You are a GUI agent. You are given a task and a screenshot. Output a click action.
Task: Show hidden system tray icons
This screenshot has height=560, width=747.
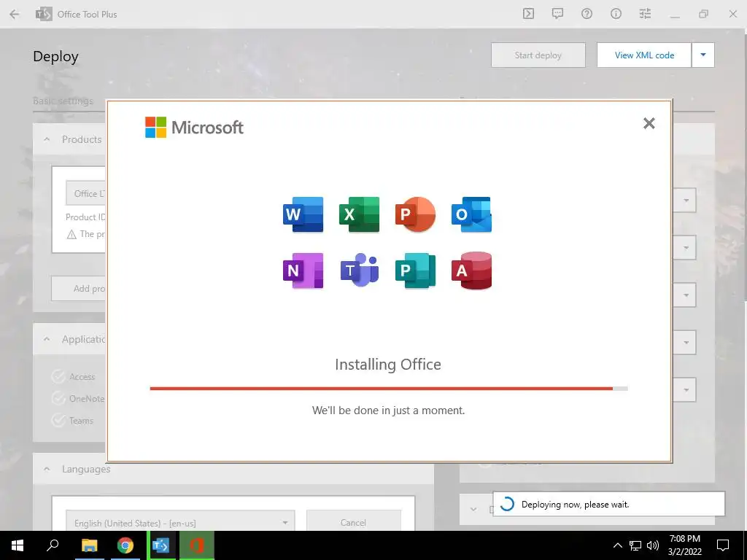point(617,545)
